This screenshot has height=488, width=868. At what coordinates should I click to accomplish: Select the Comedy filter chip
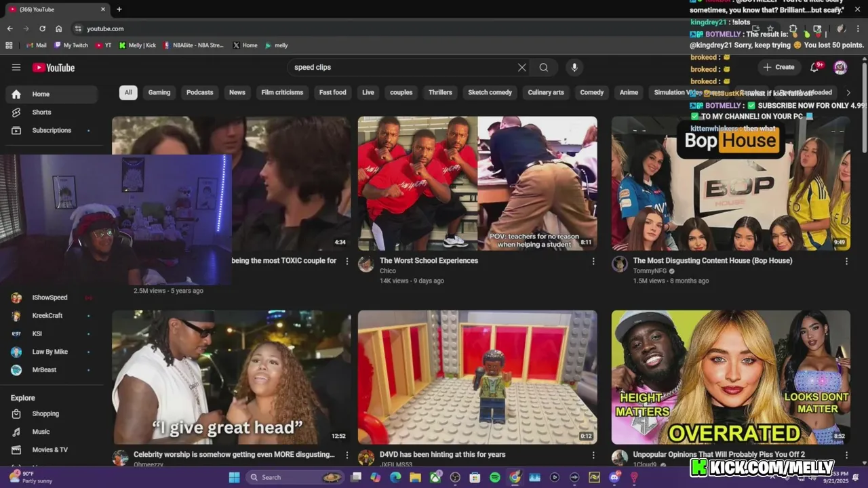pos(592,92)
